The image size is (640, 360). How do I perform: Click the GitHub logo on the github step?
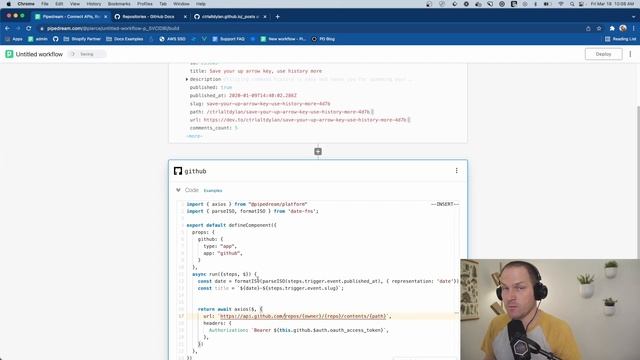point(178,171)
